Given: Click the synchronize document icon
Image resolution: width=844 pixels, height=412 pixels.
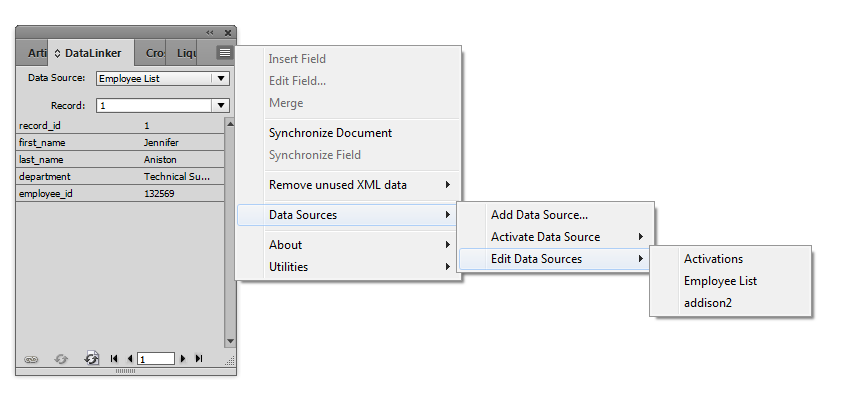Looking at the screenshot, I should point(92,359).
